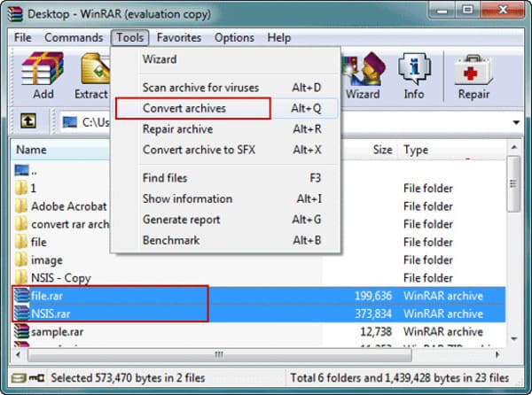The height and width of the screenshot is (395, 532).
Task: Choose Show information menu entry
Action: click(x=225, y=198)
